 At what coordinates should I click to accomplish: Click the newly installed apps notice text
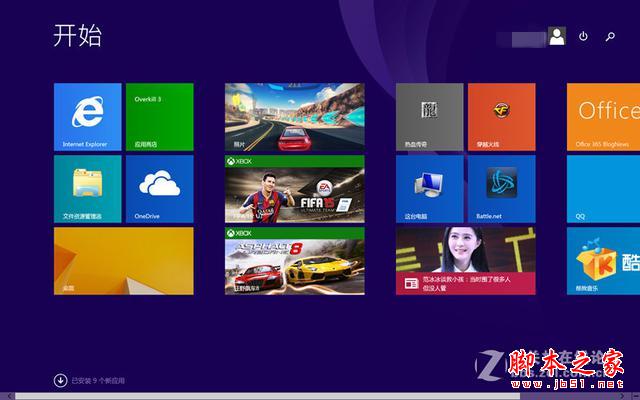[98, 380]
